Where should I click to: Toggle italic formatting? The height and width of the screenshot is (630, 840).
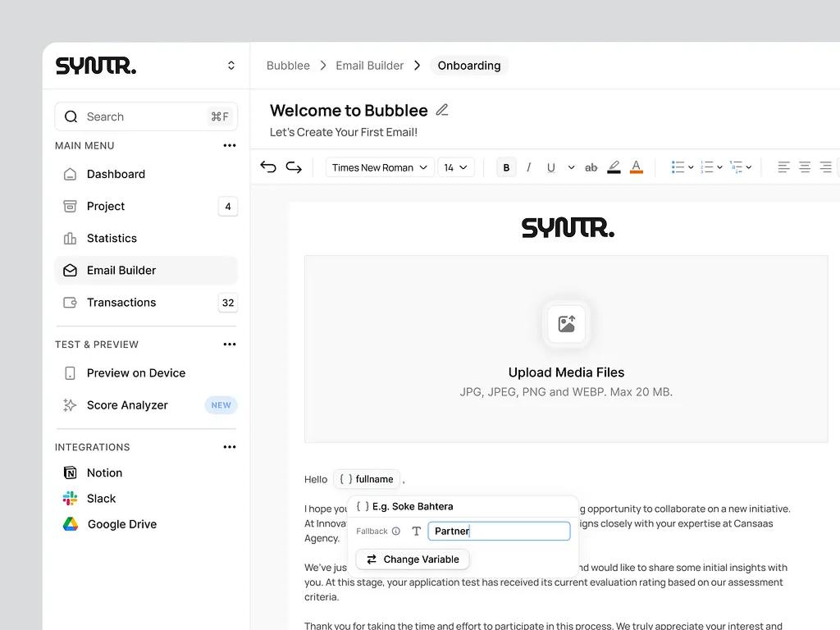(529, 167)
